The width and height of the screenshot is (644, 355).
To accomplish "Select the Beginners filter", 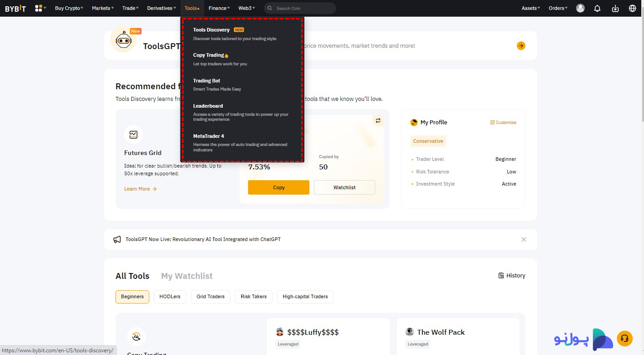I will pos(132,296).
